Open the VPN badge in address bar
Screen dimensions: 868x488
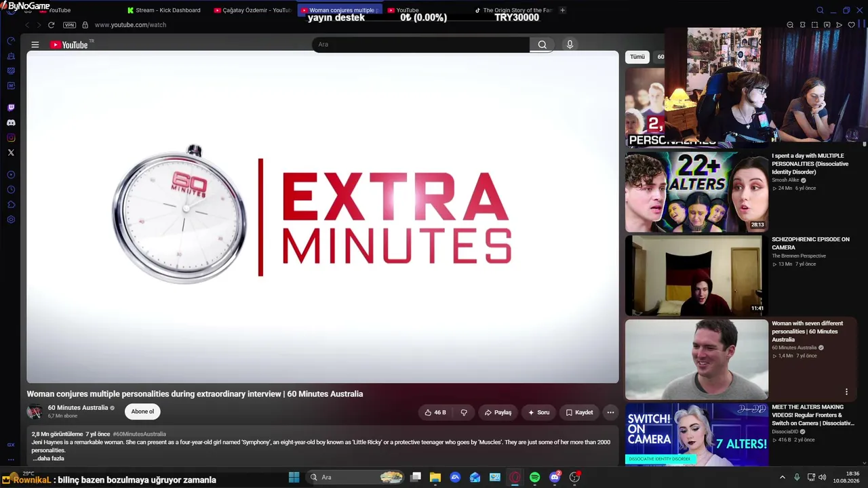click(x=69, y=25)
